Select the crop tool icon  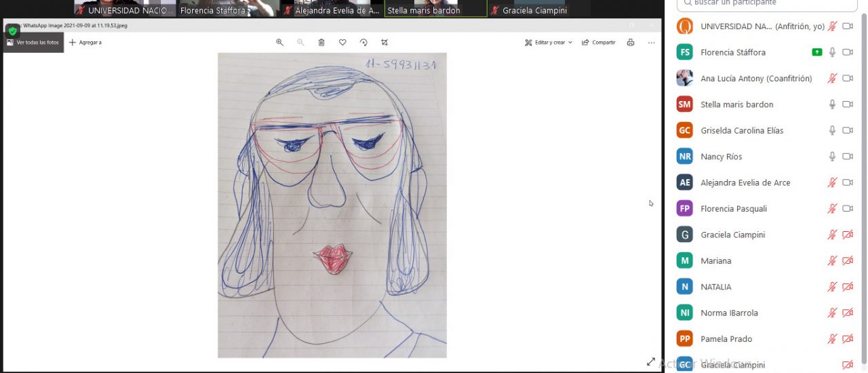(x=384, y=42)
